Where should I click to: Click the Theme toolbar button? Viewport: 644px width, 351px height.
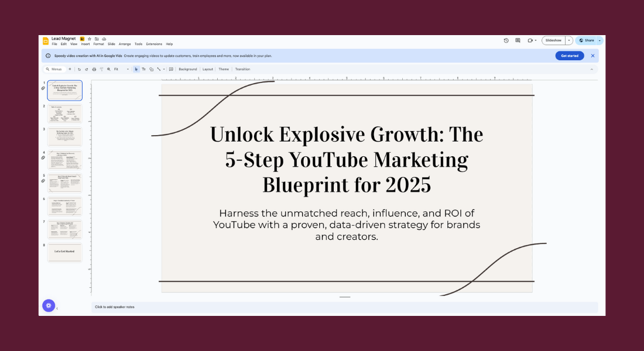tap(224, 70)
